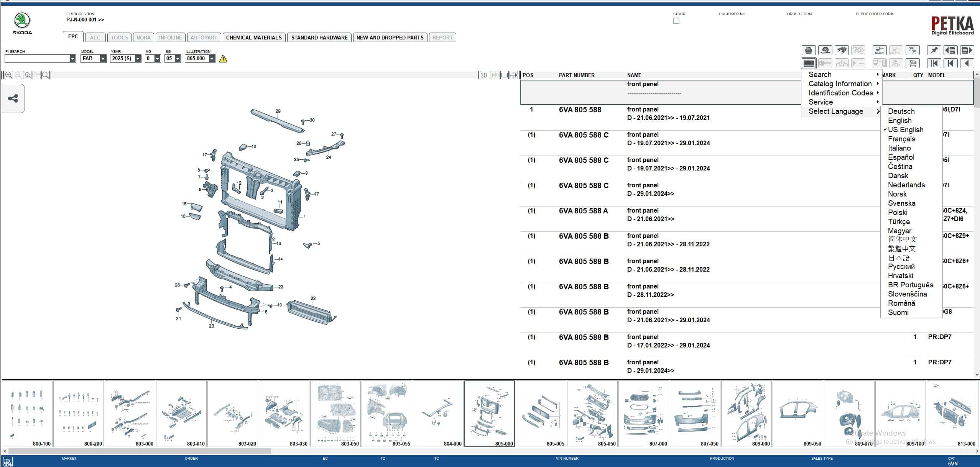Click the parts list scroll-down arrow
The height and width of the screenshot is (467, 980).
click(x=977, y=375)
